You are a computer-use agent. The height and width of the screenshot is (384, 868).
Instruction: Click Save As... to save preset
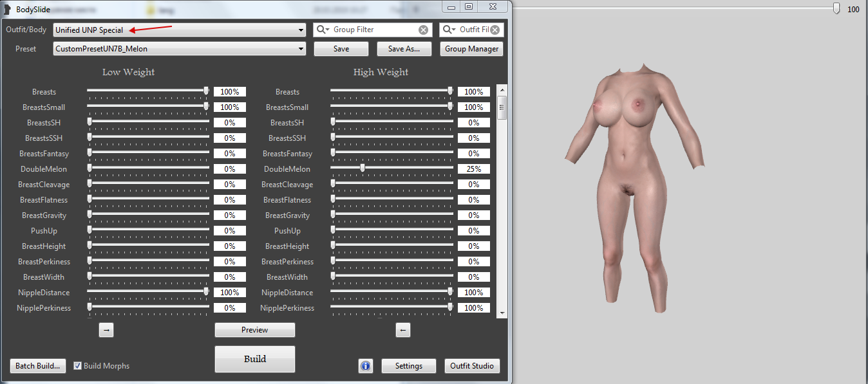404,49
